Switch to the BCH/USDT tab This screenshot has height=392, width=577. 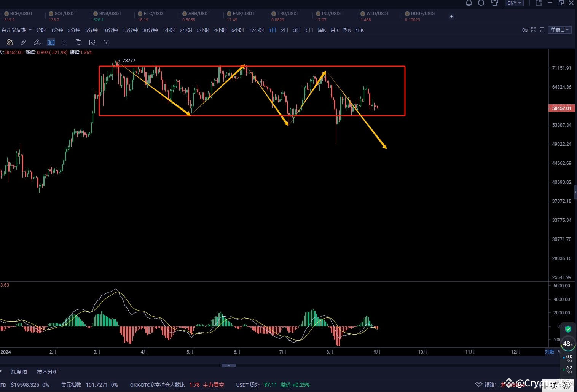pos(18,16)
